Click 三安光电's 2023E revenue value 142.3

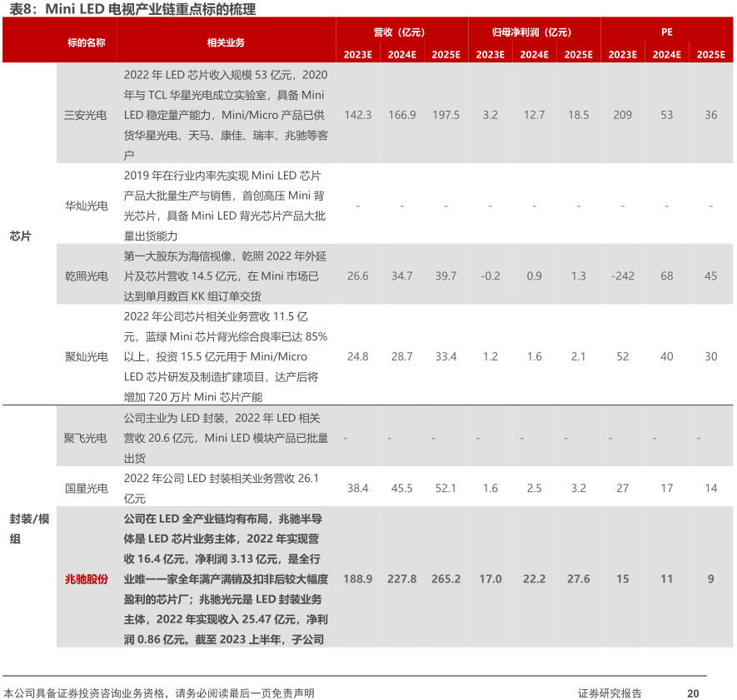tap(357, 115)
